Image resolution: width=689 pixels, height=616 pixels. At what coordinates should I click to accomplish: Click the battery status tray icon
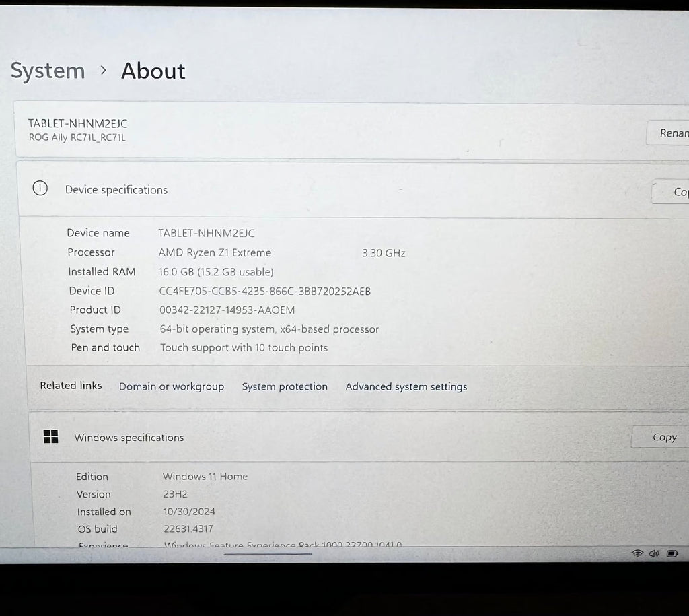pyautogui.click(x=672, y=553)
